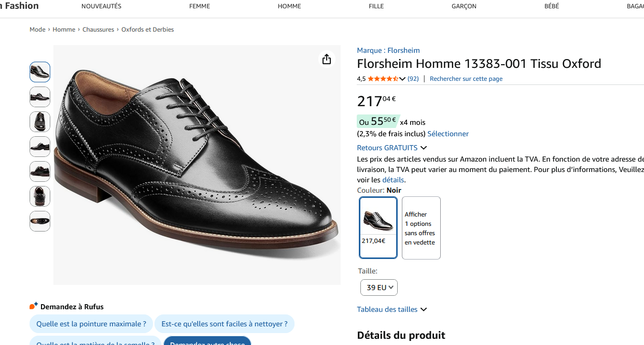
Task: Click Sélectionner for installment payment
Action: tap(448, 134)
